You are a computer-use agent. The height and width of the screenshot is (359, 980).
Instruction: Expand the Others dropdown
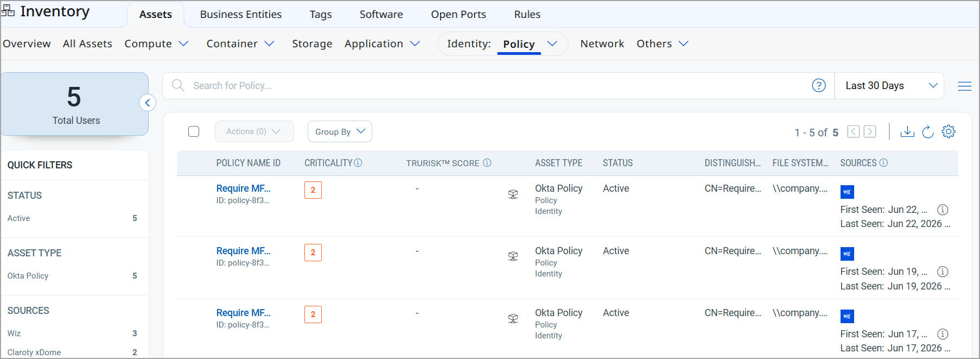[684, 43]
